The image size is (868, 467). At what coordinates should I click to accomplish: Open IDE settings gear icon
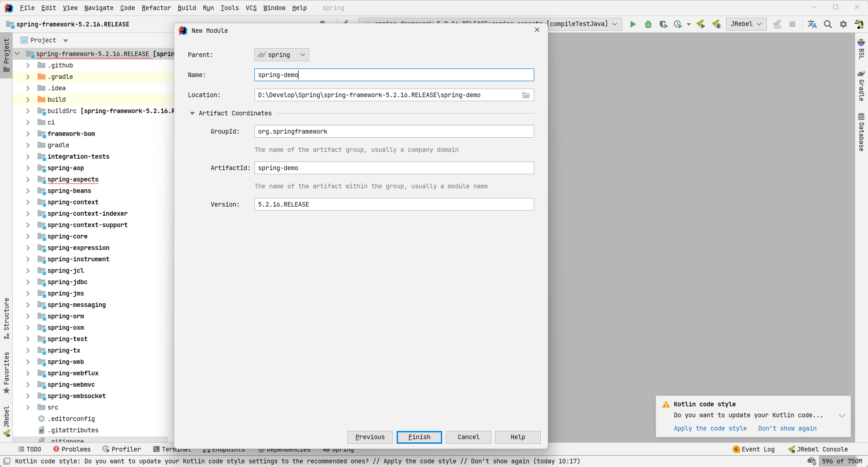point(843,24)
